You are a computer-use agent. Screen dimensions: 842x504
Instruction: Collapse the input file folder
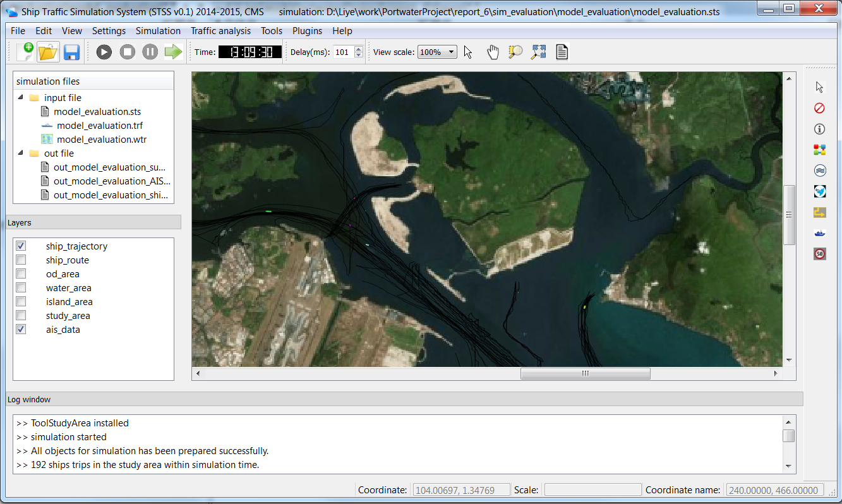21,97
